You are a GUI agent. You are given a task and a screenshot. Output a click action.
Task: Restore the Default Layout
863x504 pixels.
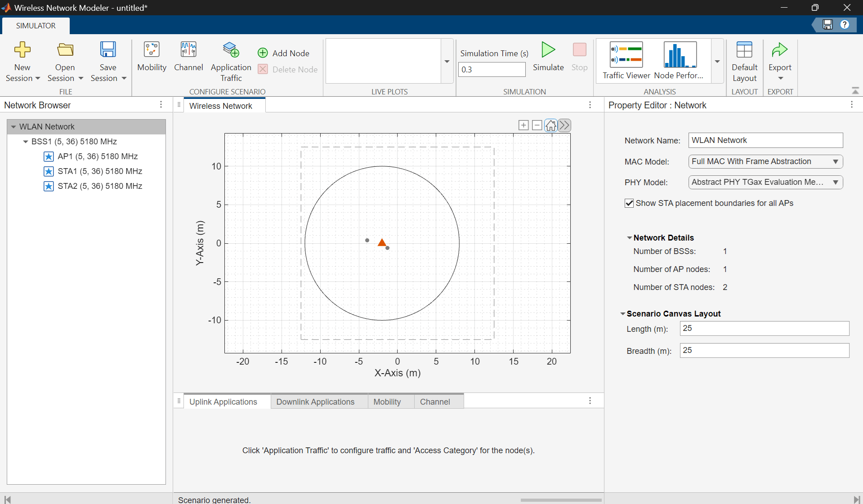pyautogui.click(x=744, y=61)
